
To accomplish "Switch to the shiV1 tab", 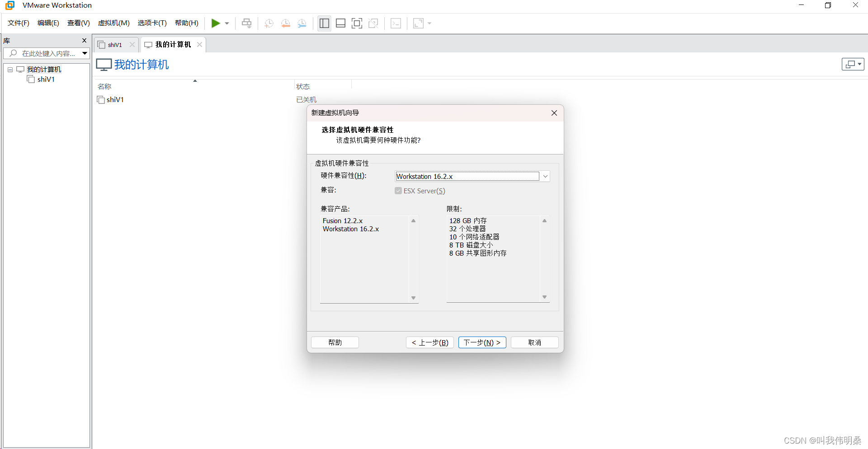I will (x=115, y=45).
